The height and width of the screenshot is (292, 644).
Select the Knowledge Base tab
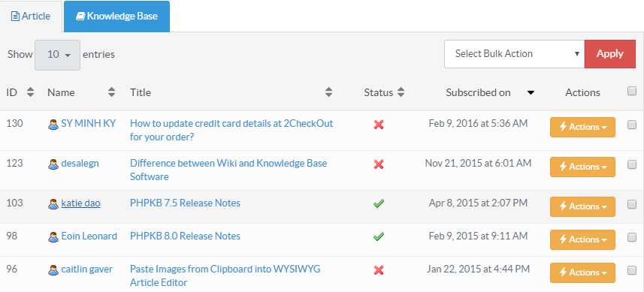pos(116,17)
